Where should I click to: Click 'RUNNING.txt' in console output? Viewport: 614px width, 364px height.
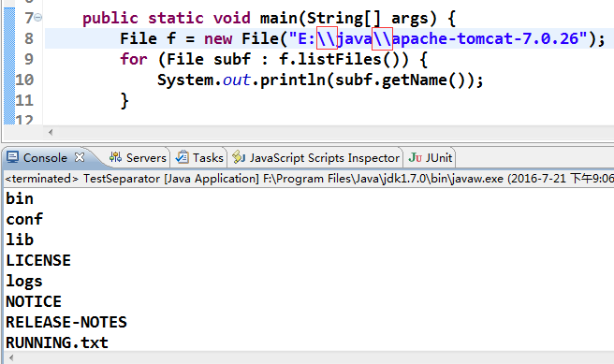pyautogui.click(x=57, y=342)
